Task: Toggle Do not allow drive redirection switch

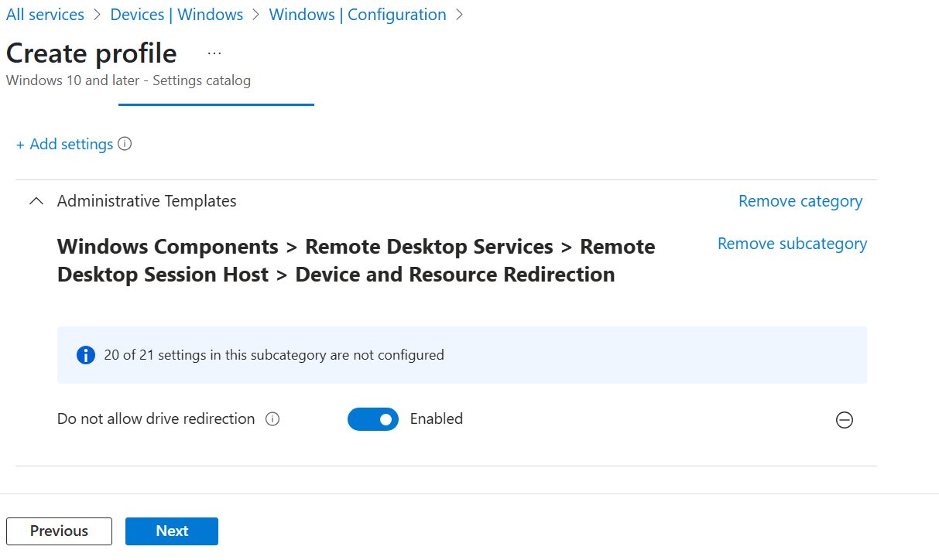Action: pos(373,419)
